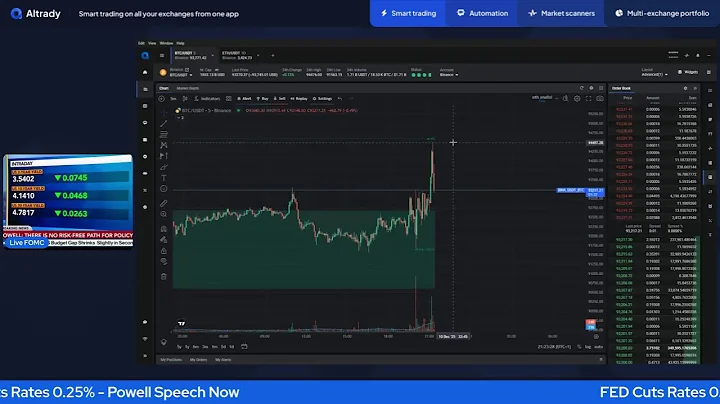Open the Layout Advanced dropdown

tap(654, 73)
